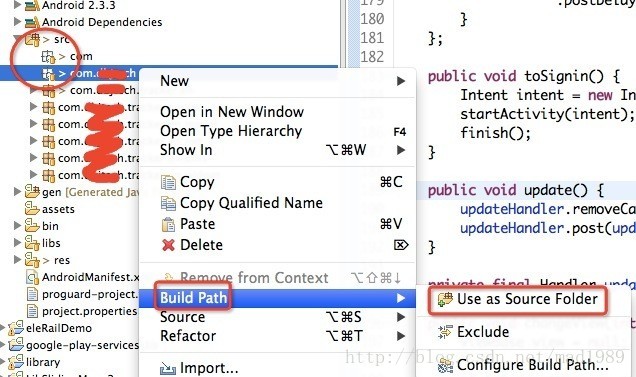Viewport: 636px width, 377px height.
Task: Expand the libs folder
Action: point(17,243)
